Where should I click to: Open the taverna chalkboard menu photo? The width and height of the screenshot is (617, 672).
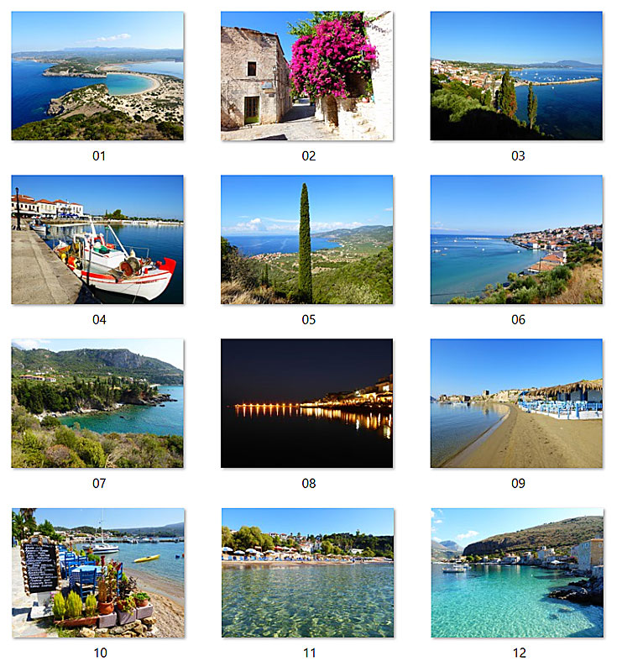pos(98,573)
